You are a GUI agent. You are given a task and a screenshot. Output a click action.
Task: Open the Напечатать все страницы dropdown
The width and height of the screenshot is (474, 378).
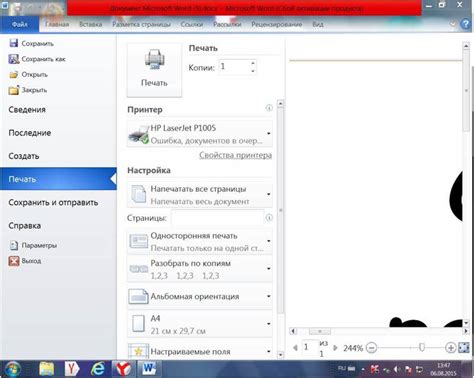(200, 195)
